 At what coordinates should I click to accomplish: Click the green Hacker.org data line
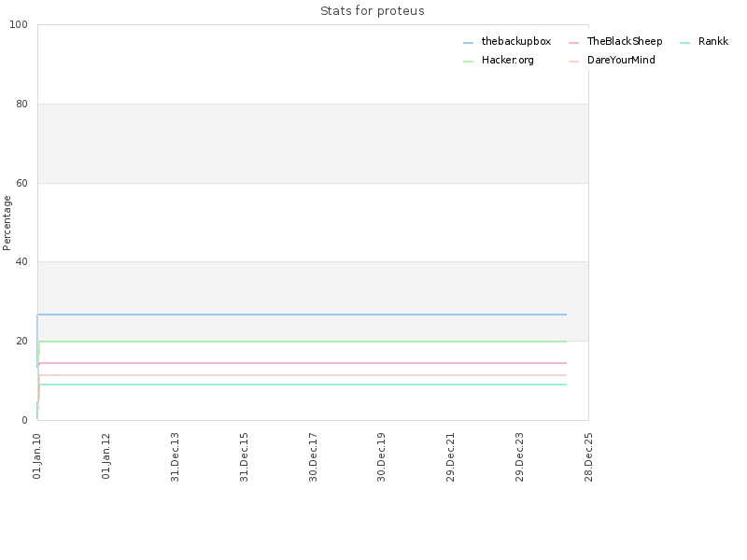coord(302,342)
